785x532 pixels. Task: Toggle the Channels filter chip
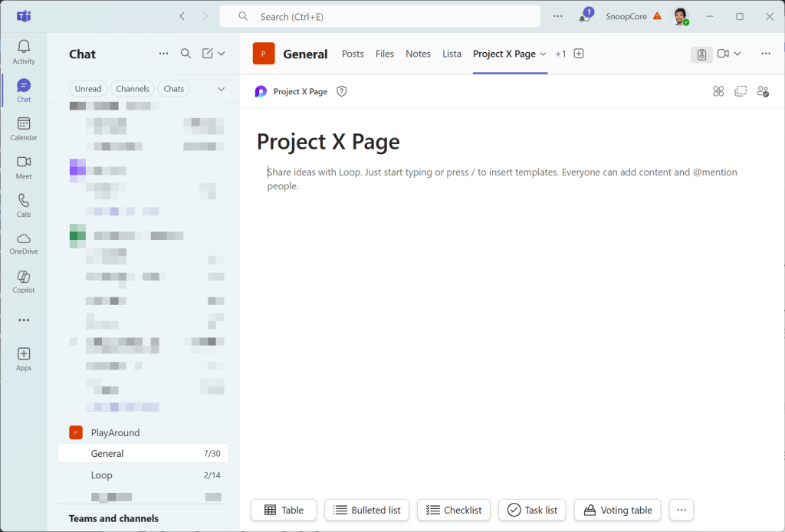pos(133,89)
